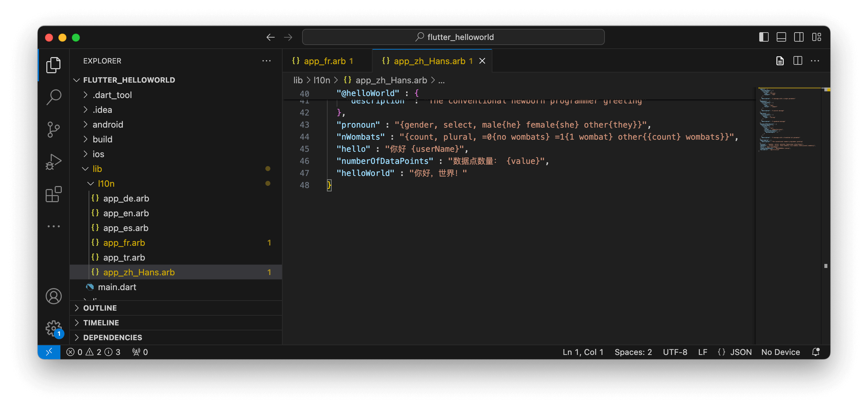
Task: Expand the .dart_tool folder
Action: pyautogui.click(x=176, y=95)
